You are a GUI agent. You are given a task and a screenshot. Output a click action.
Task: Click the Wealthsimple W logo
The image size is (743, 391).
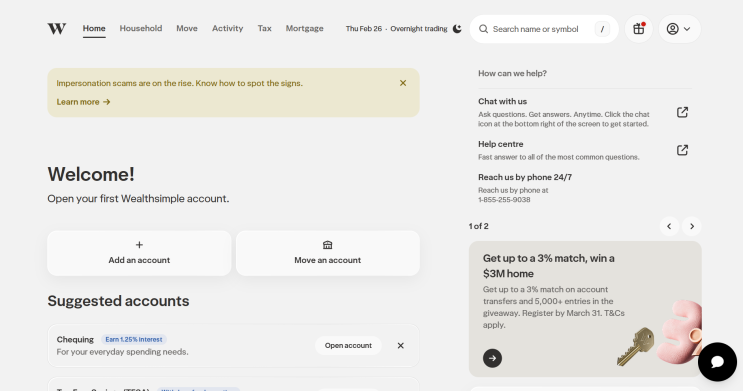56,28
